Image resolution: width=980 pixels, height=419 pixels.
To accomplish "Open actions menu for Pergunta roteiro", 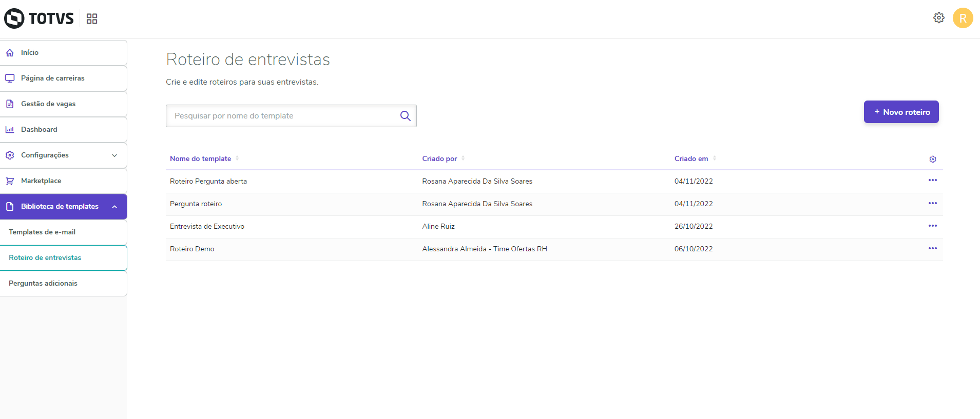I will (x=933, y=204).
